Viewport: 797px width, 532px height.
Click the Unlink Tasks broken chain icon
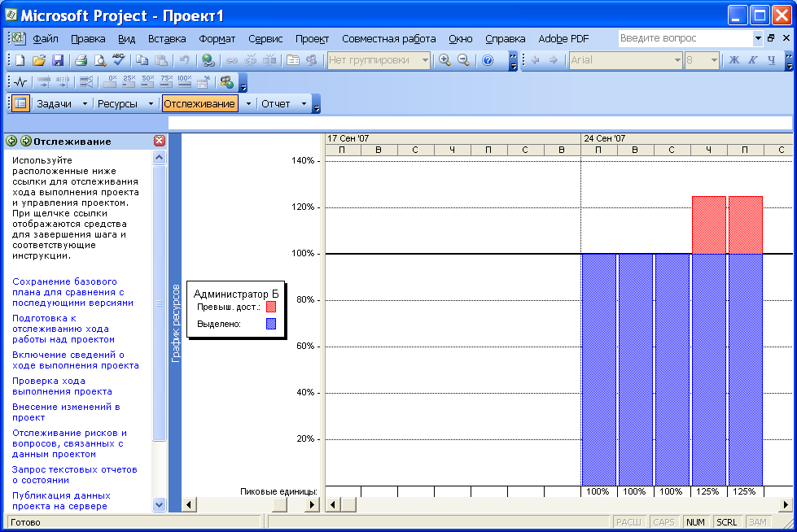coord(250,60)
